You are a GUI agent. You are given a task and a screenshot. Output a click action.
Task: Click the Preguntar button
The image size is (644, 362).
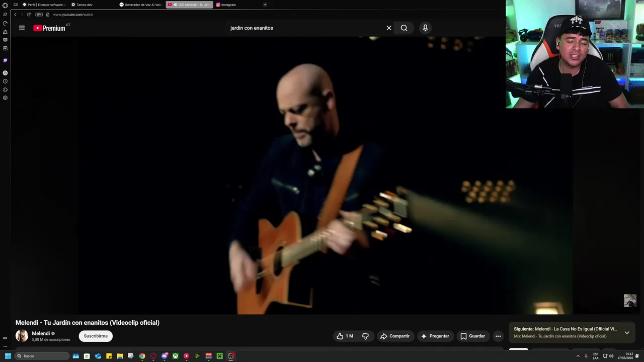coord(435,336)
